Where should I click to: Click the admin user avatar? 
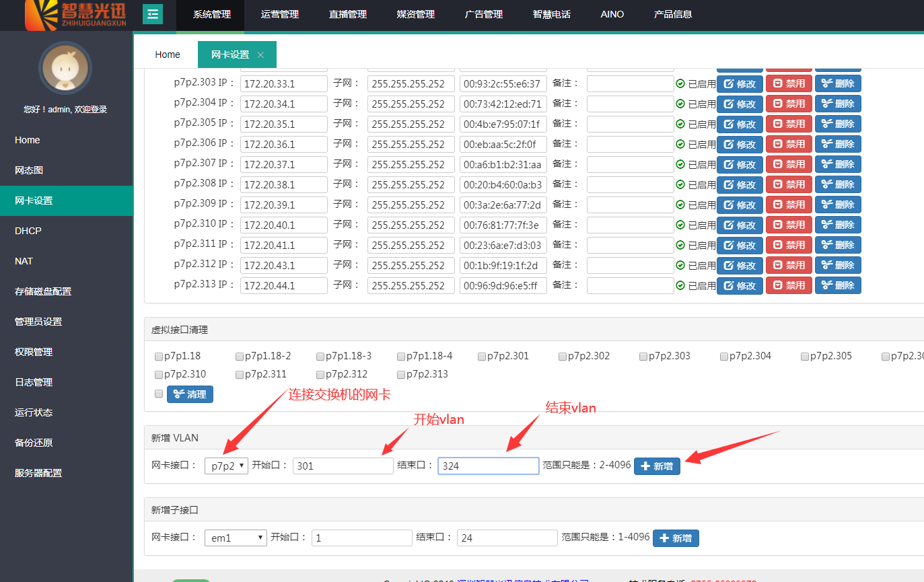click(x=65, y=68)
